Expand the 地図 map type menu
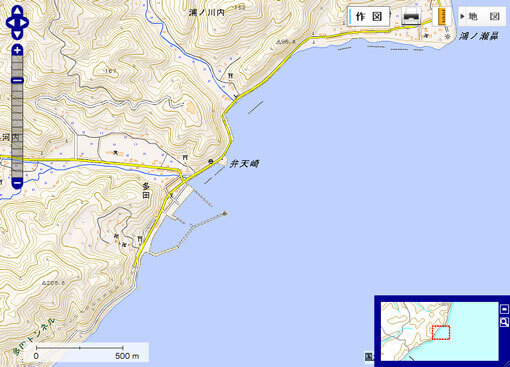The height and width of the screenshot is (367, 510). pos(481,16)
